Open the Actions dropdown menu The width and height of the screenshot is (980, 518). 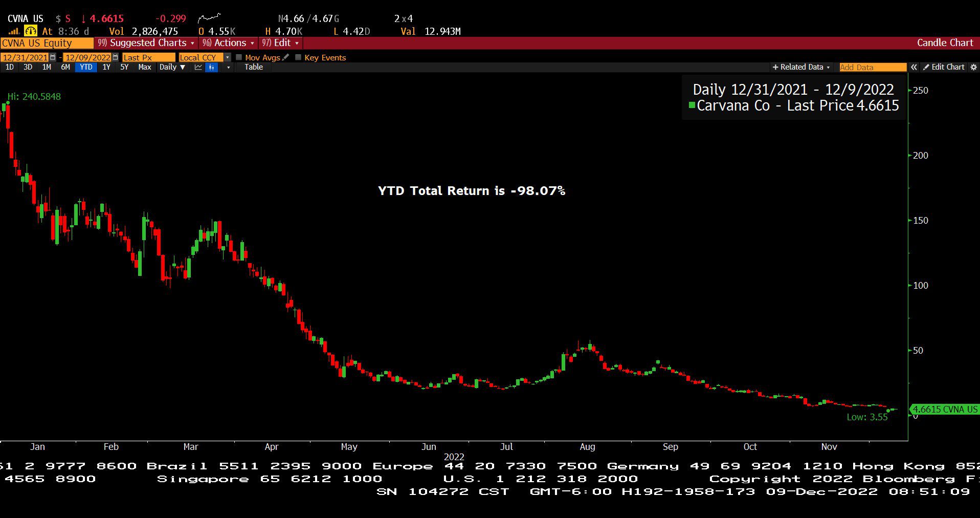(x=228, y=43)
